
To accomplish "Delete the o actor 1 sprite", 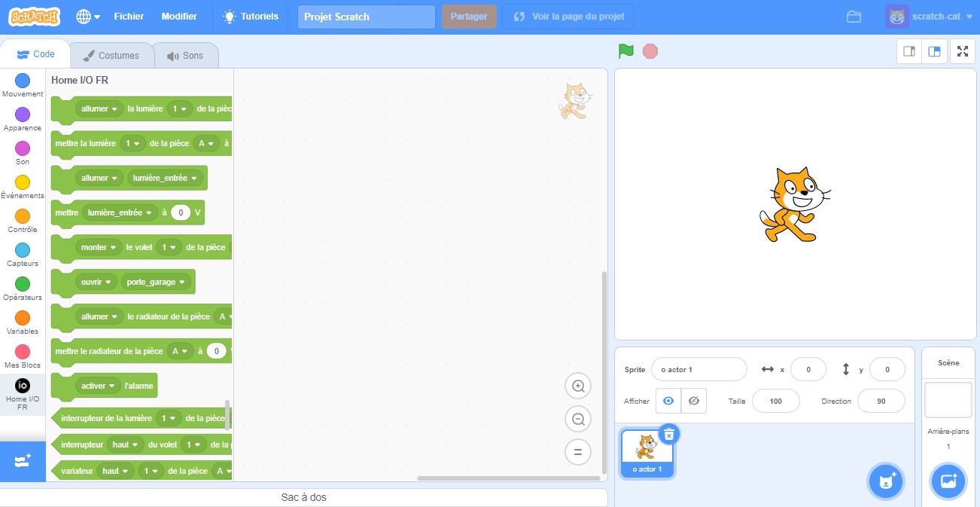I will click(668, 433).
